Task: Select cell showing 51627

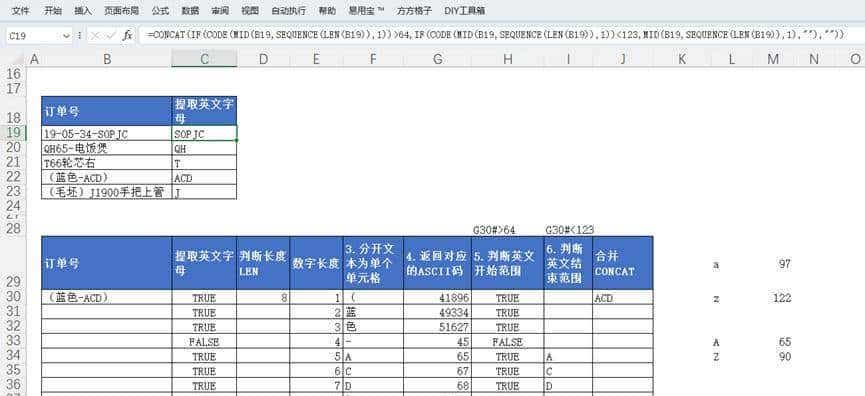Action: [x=437, y=327]
